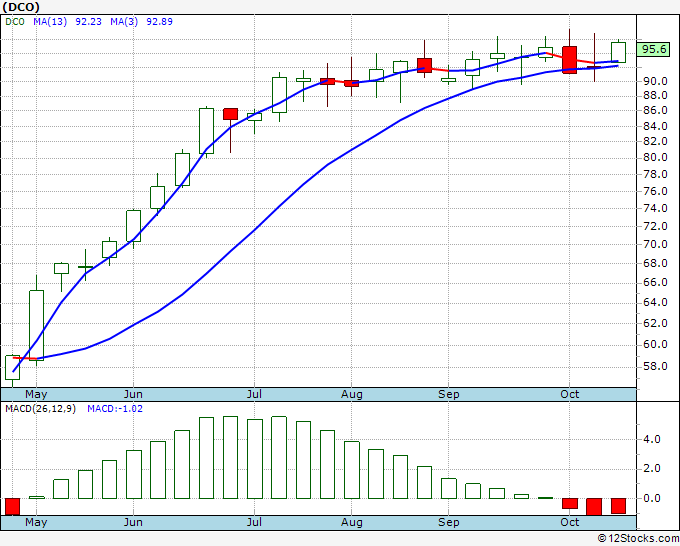Image resolution: width=680 pixels, height=546 pixels.
Task: Select the MACD(26,12,9) indicator label
Action: tap(40, 409)
